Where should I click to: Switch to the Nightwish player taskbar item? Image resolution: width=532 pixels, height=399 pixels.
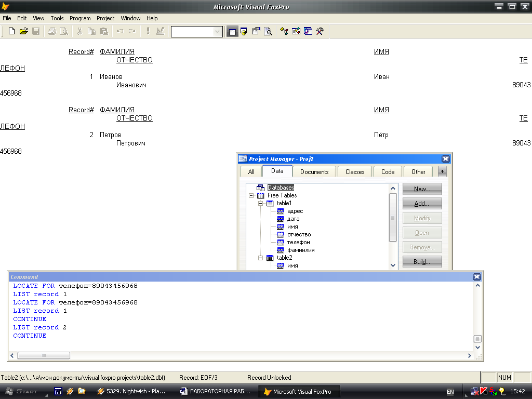[x=132, y=391]
